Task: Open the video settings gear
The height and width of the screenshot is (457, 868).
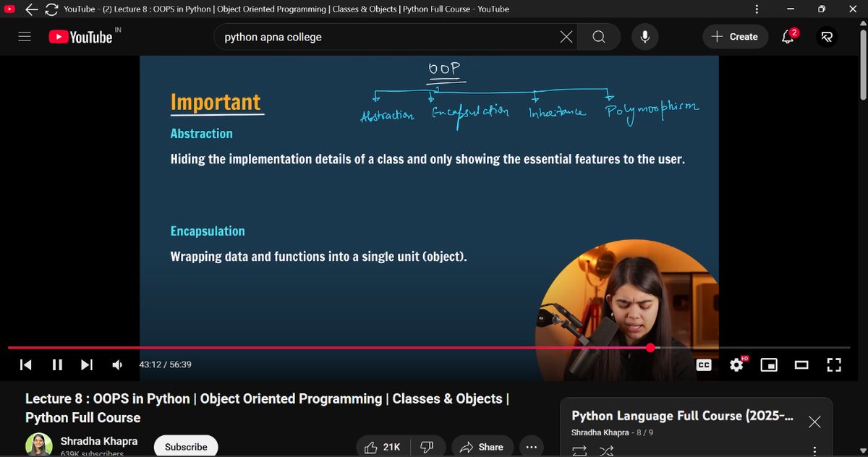Action: (737, 365)
